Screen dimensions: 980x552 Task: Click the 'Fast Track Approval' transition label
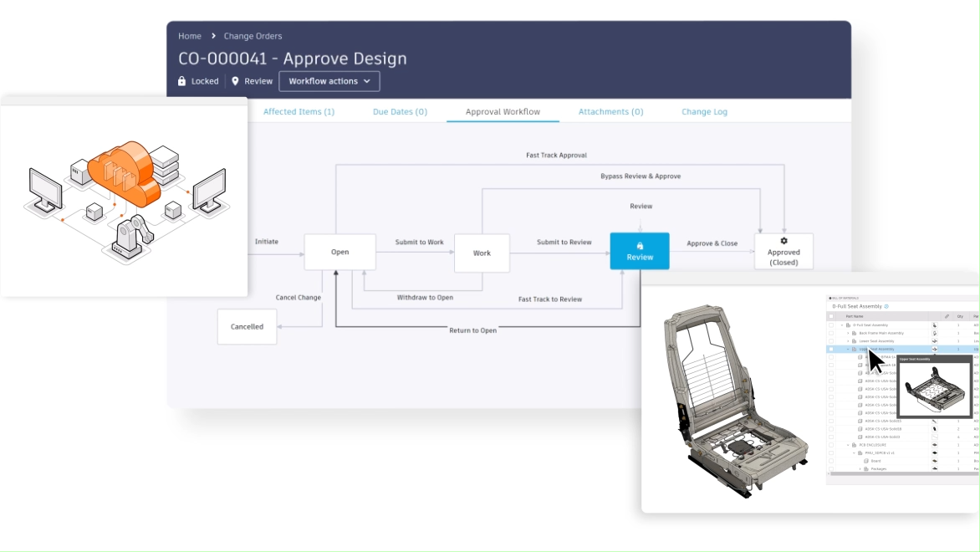[556, 155]
